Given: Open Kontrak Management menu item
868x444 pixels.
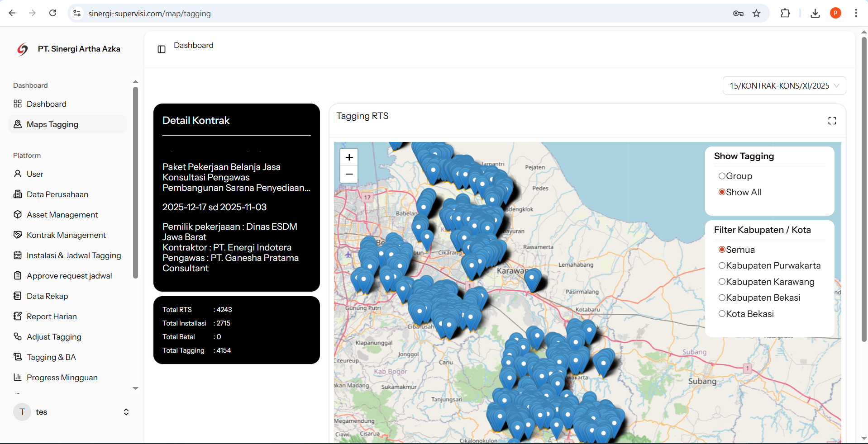Looking at the screenshot, I should point(66,235).
